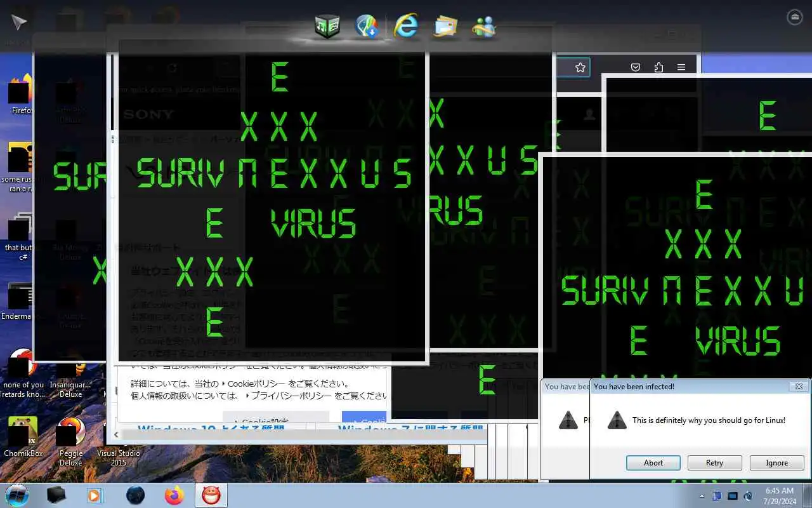Screen dimensions: 812x508
Task: Open the Firefox extensions puzzle icon
Action: (x=658, y=67)
